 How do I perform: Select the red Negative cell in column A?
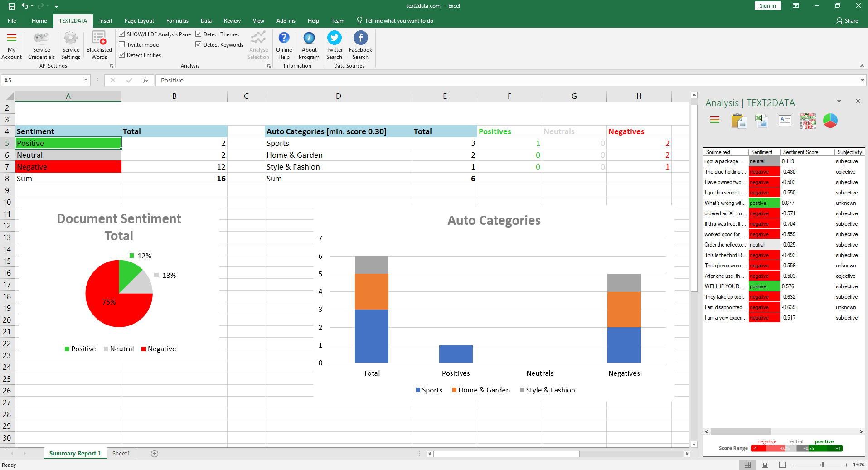click(68, 167)
